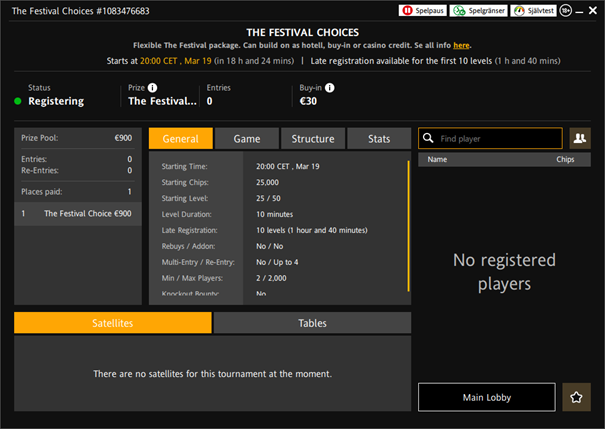
Task: Open the 'here' info link
Action: click(x=461, y=45)
